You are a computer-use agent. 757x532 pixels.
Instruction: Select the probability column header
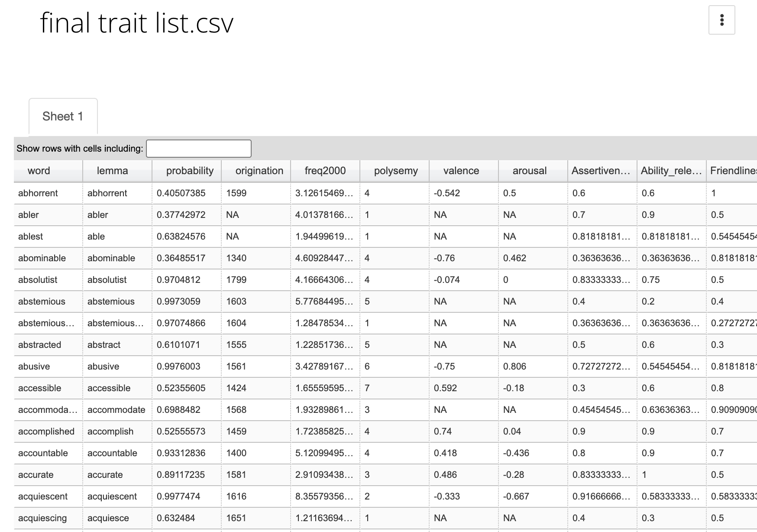coord(190,171)
